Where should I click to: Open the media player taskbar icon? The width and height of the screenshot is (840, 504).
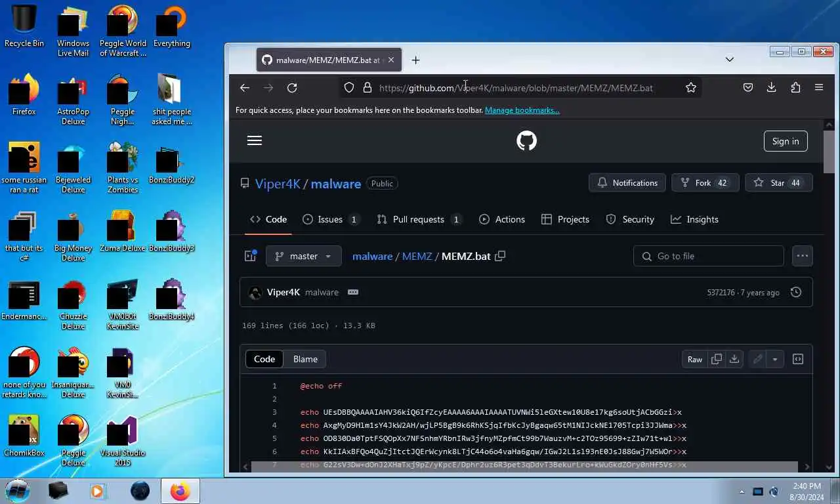97,491
